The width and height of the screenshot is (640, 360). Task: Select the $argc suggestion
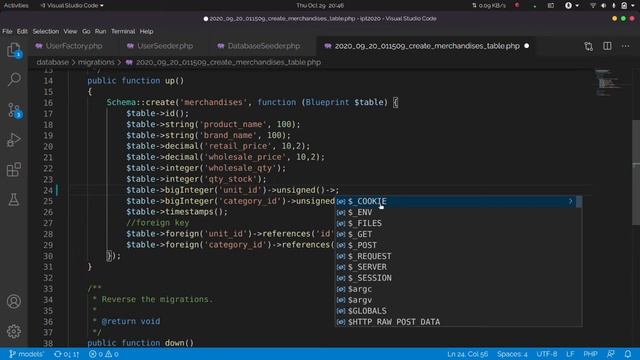pos(458,289)
